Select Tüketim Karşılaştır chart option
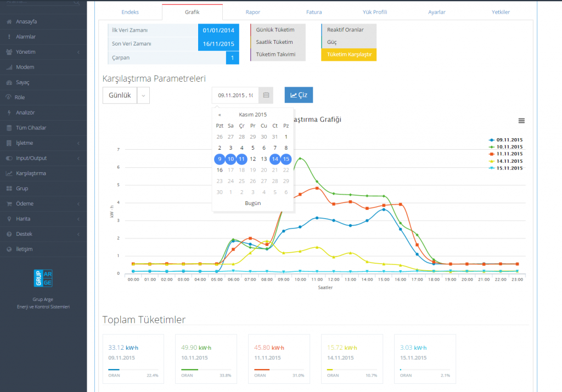This screenshot has width=562, height=392. pyautogui.click(x=349, y=55)
